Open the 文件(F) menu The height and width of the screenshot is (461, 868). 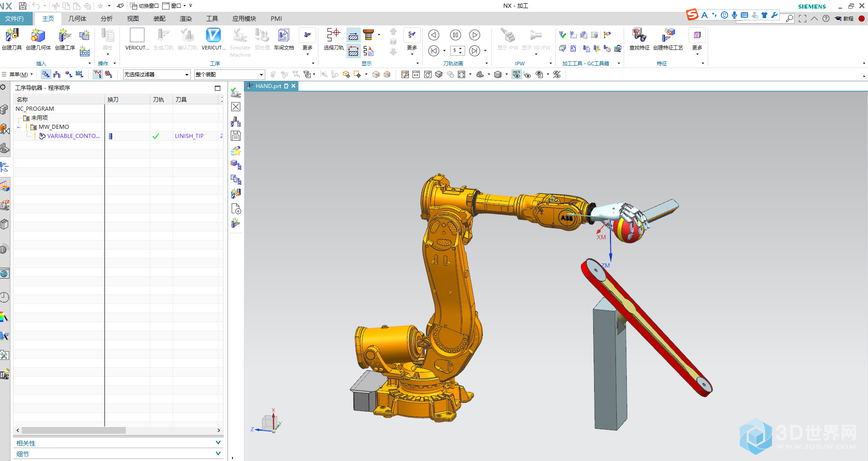(x=15, y=19)
